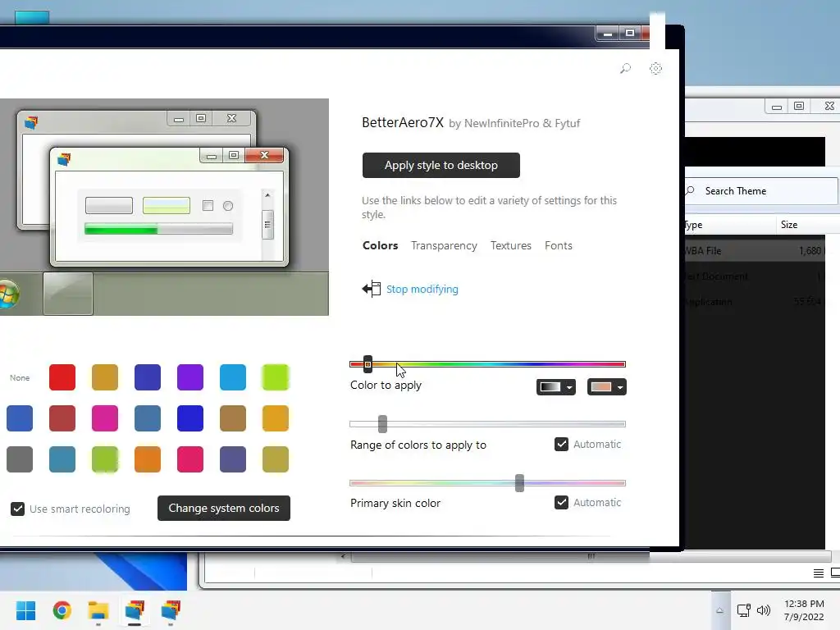Open the volume tray icon
This screenshot has height=630, width=840.
pos(764,610)
